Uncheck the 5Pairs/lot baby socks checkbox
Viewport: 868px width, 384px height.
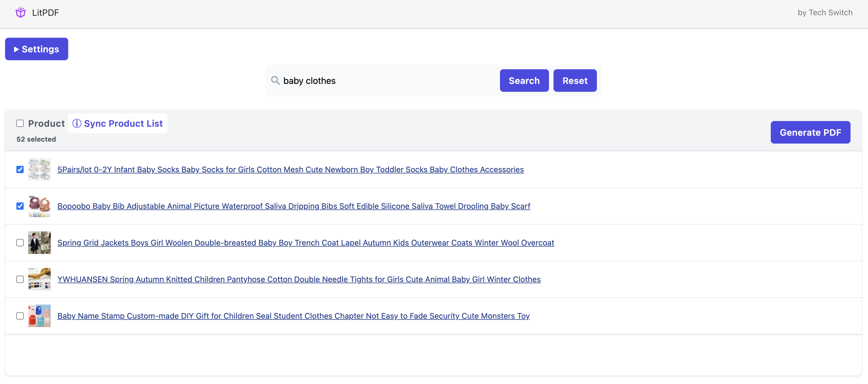click(x=20, y=169)
